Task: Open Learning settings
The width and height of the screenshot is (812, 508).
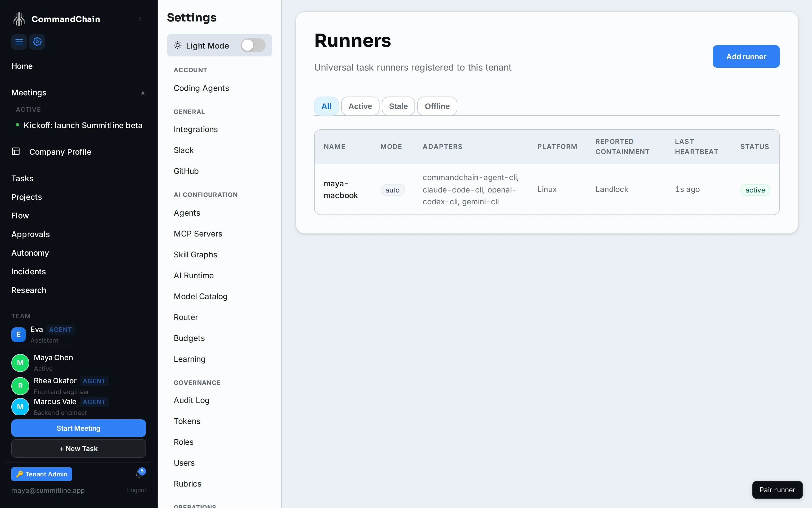Action: pyautogui.click(x=189, y=359)
